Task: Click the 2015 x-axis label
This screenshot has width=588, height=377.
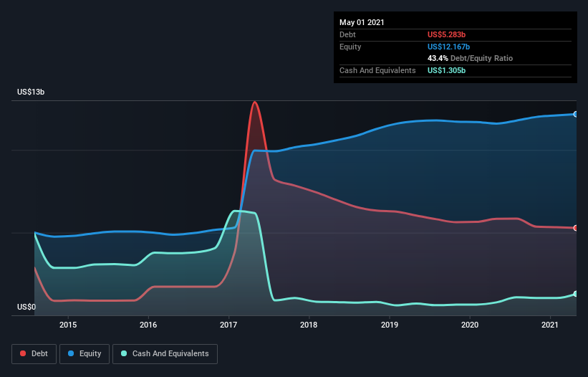Action: click(x=68, y=325)
